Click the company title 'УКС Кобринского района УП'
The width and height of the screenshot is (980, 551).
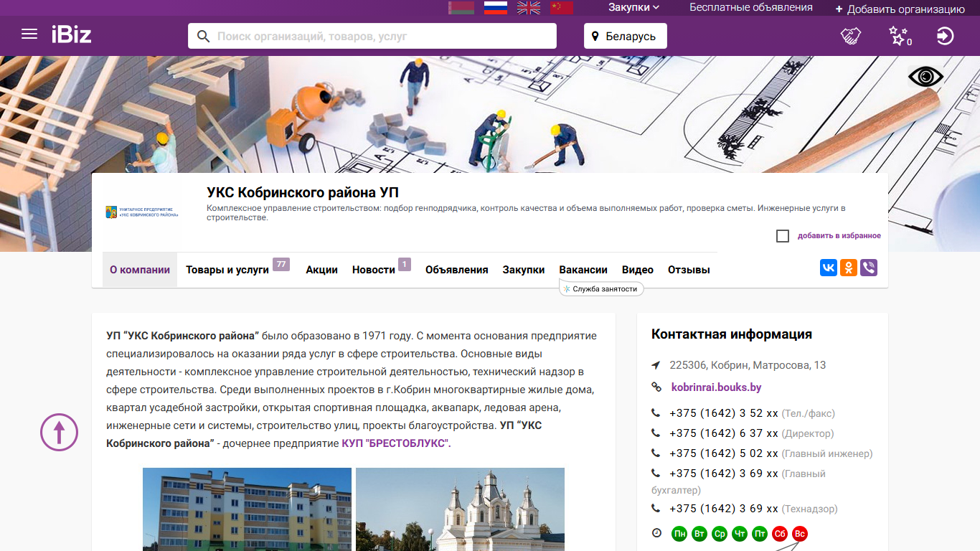coord(303,192)
